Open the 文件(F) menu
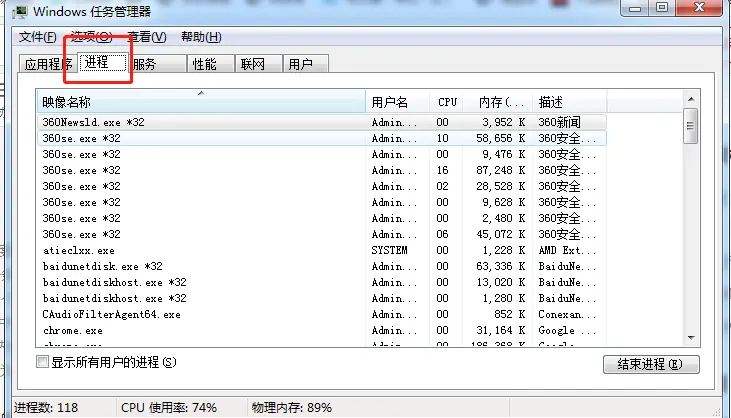Viewport: 731px width, 418px height. tap(38, 37)
